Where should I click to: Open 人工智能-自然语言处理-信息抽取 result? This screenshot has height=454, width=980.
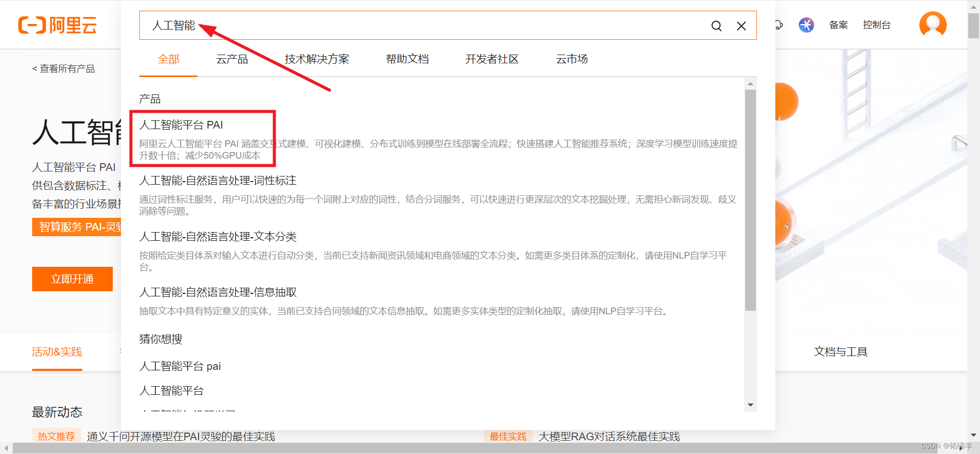tap(218, 292)
